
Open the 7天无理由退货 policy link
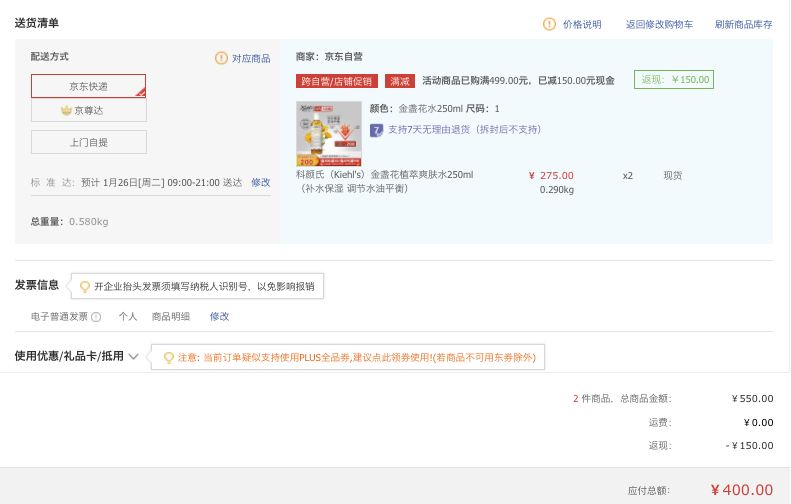[465, 130]
